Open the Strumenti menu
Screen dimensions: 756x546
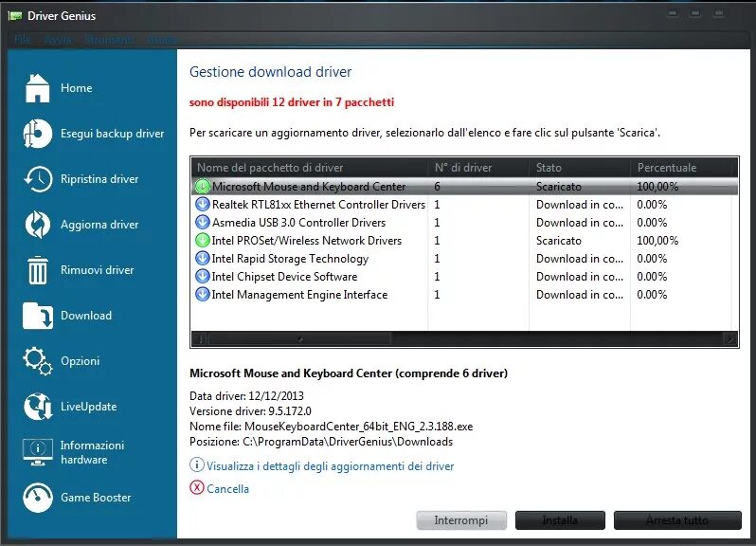(x=109, y=40)
